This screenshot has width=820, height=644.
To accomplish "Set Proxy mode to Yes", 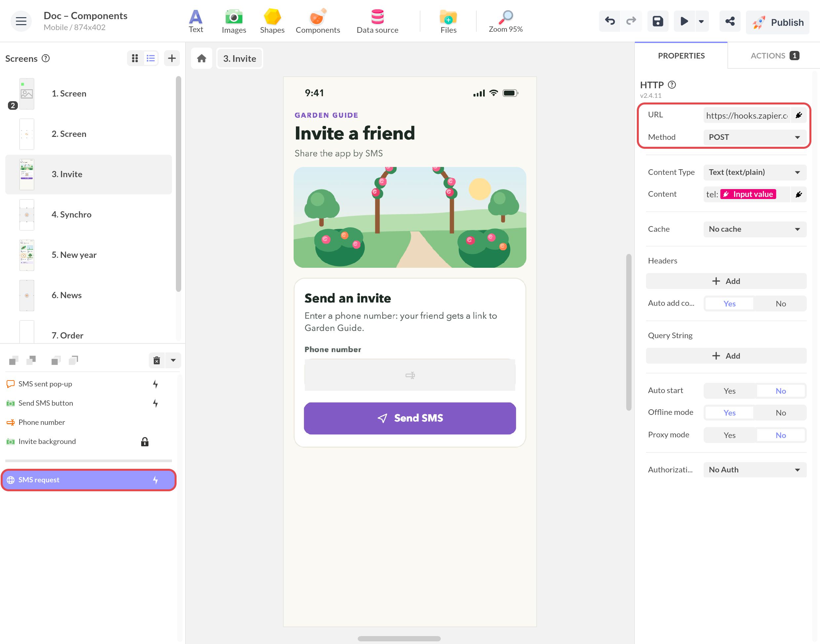I will coord(729,435).
